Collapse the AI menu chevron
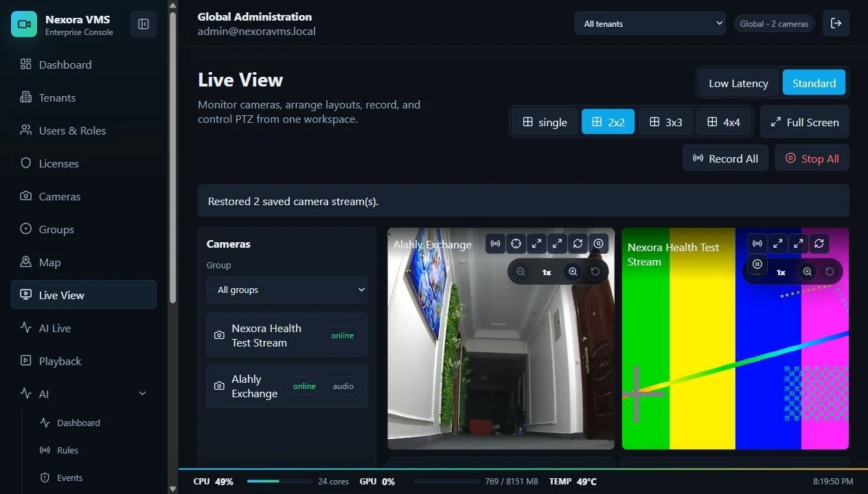Screen dimensions: 868x494 click(x=143, y=393)
